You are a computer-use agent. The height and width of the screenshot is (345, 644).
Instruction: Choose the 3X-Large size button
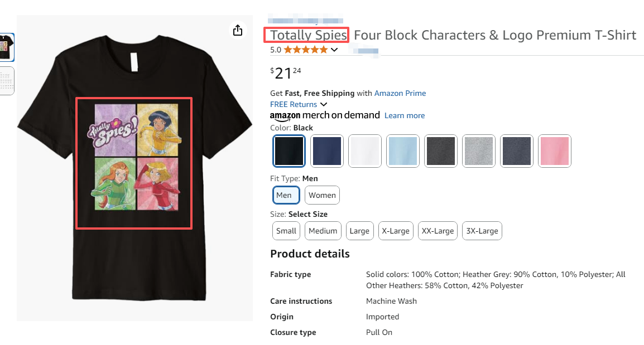pyautogui.click(x=482, y=231)
